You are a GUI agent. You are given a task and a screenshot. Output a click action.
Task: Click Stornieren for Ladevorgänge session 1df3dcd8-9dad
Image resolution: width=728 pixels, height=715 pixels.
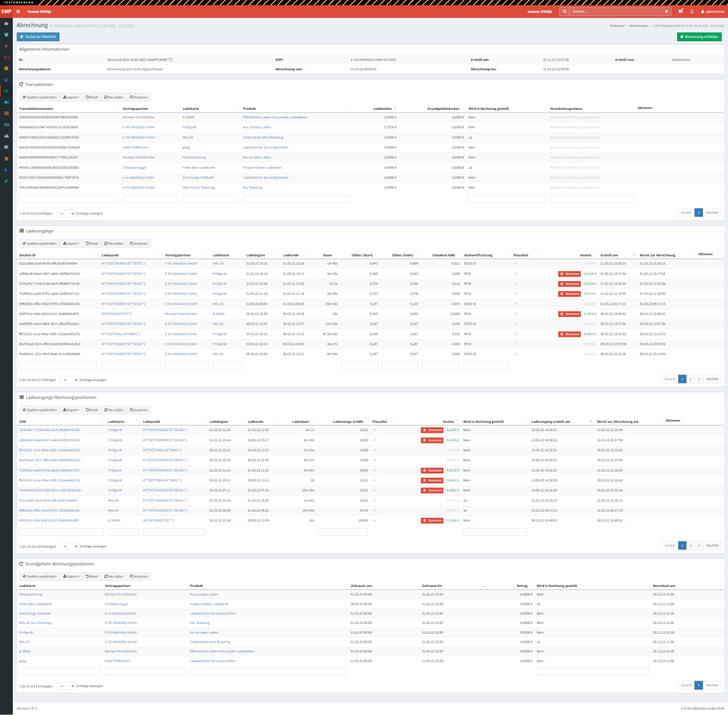coord(570,274)
